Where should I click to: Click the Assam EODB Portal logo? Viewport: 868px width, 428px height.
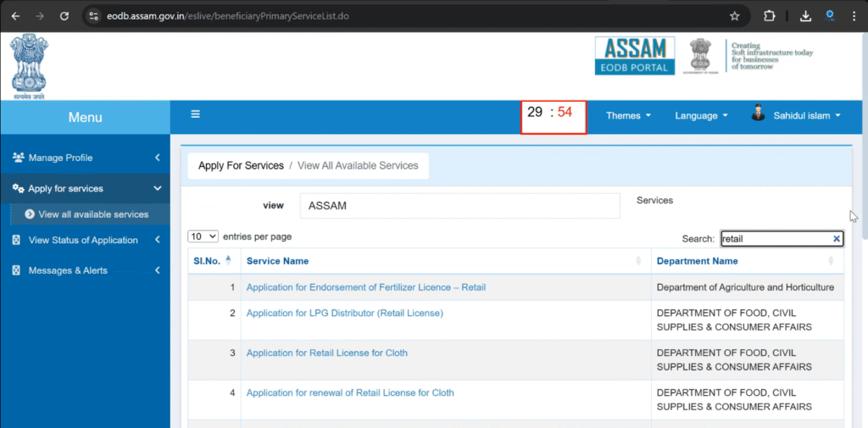click(634, 56)
